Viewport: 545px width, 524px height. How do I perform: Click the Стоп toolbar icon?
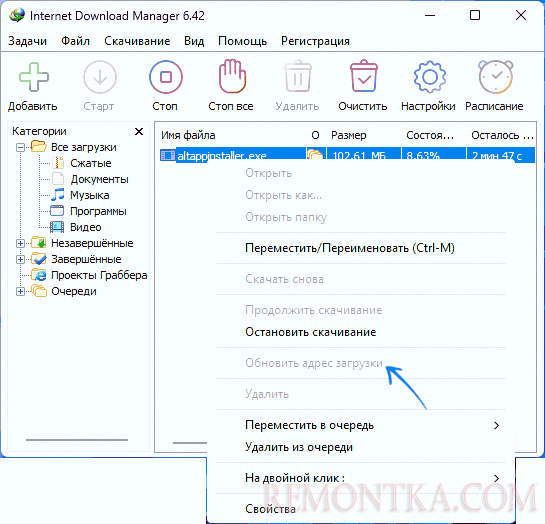point(166,77)
